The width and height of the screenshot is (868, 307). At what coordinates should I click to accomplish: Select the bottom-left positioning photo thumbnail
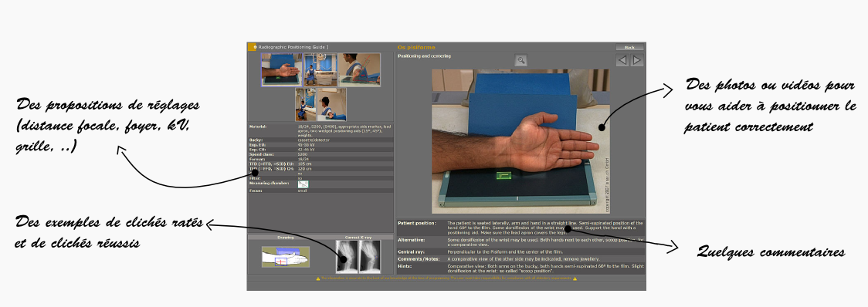tap(306, 105)
